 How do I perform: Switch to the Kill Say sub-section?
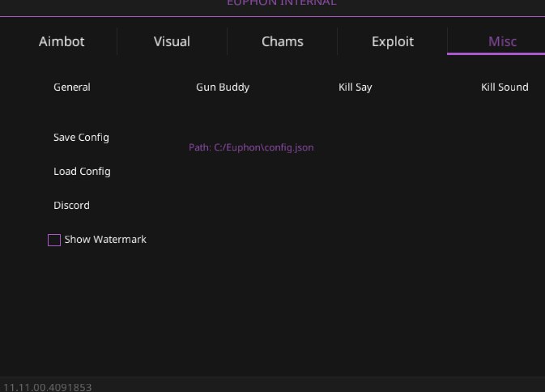click(x=355, y=87)
